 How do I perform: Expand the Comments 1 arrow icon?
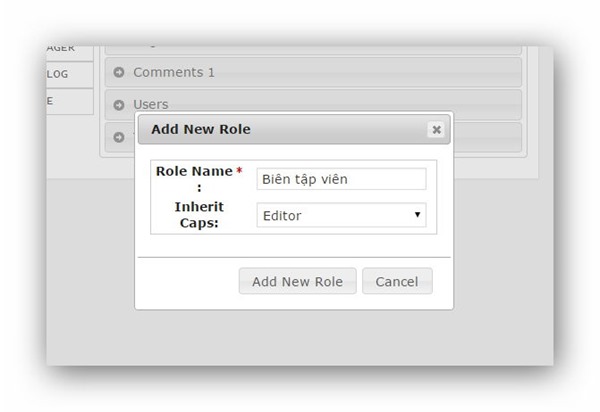[119, 72]
